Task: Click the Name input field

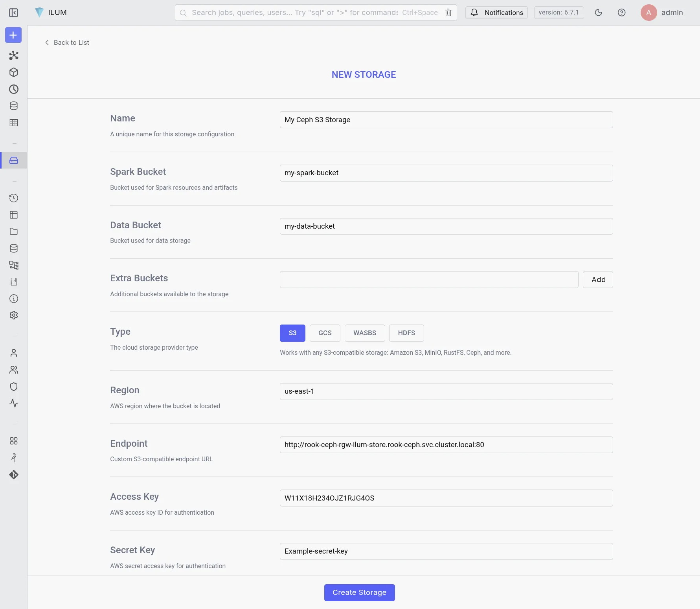Action: pos(446,119)
